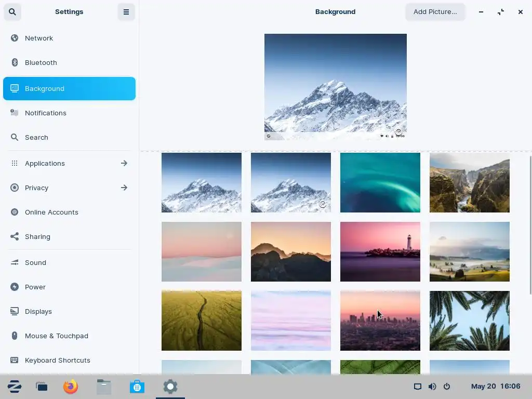Open the Settings hamburger menu
This screenshot has width=532, height=399.
126,12
